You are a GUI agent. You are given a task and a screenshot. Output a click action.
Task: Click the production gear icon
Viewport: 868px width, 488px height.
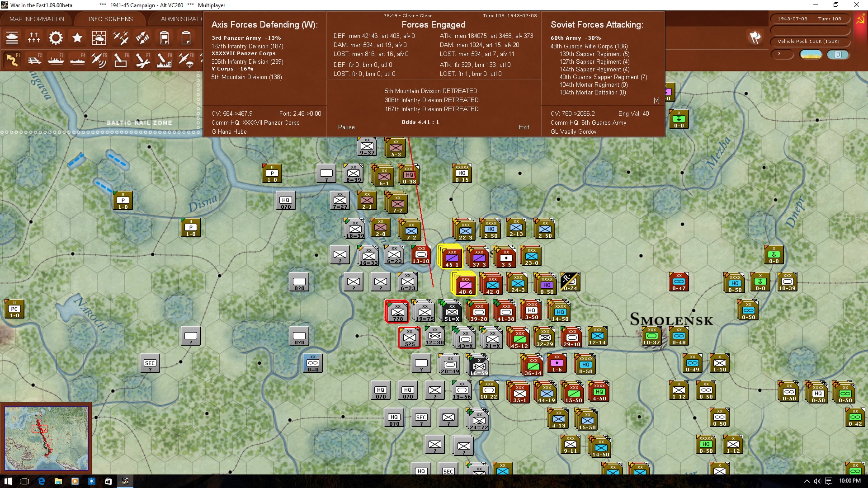[56, 38]
